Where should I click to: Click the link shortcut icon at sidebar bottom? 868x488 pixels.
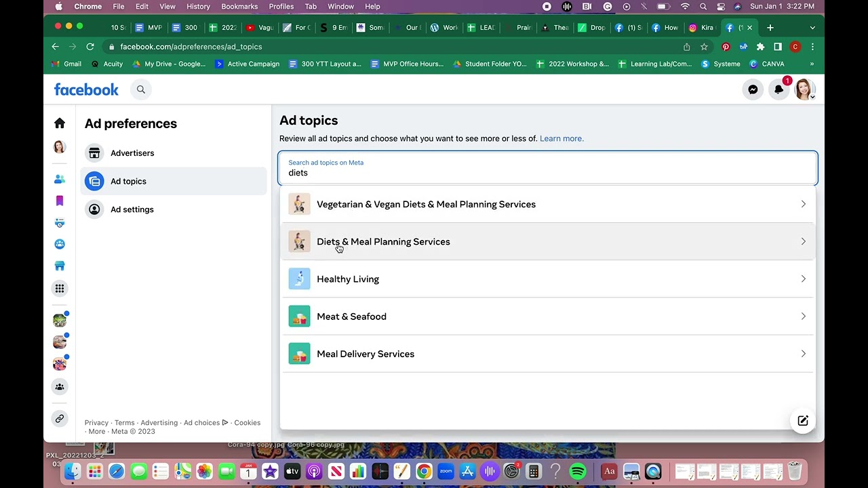60,419
